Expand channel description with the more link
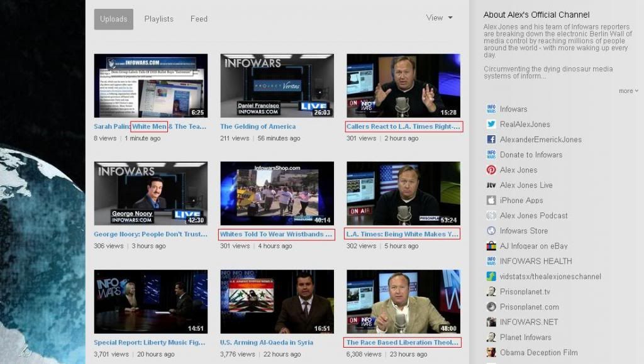 pos(628,91)
